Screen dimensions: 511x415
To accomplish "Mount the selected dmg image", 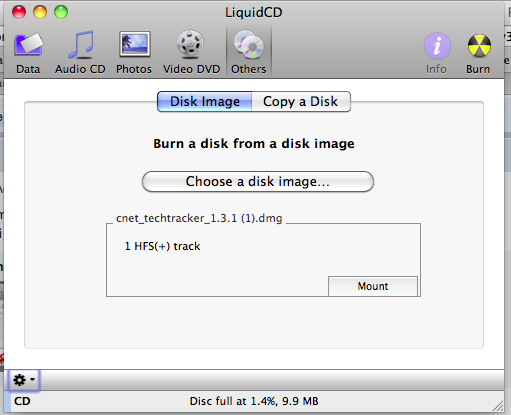I will [x=373, y=286].
